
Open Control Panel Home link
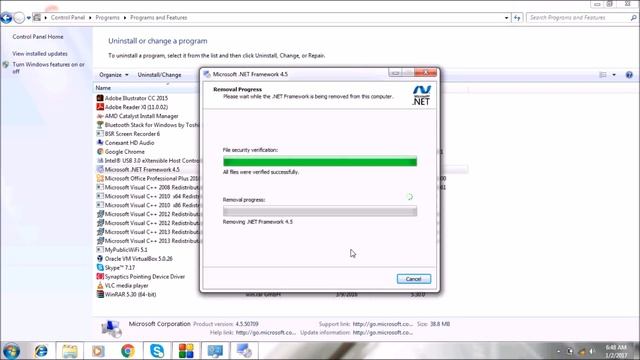click(38, 37)
